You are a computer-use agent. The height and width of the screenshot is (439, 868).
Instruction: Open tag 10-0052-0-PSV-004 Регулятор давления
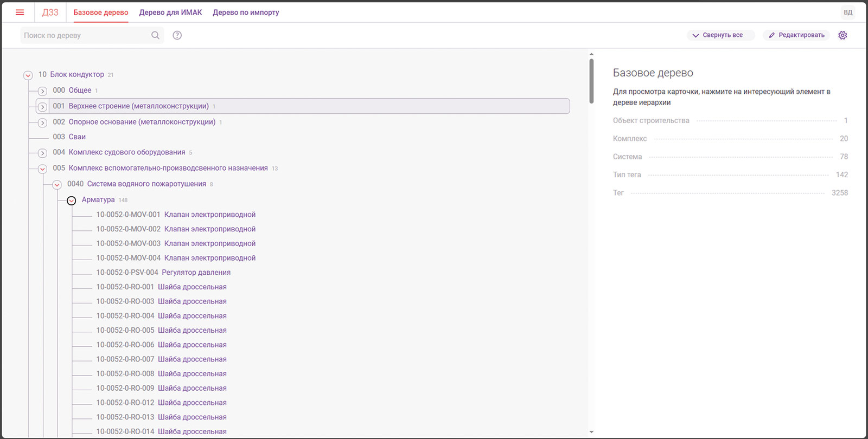tap(163, 273)
